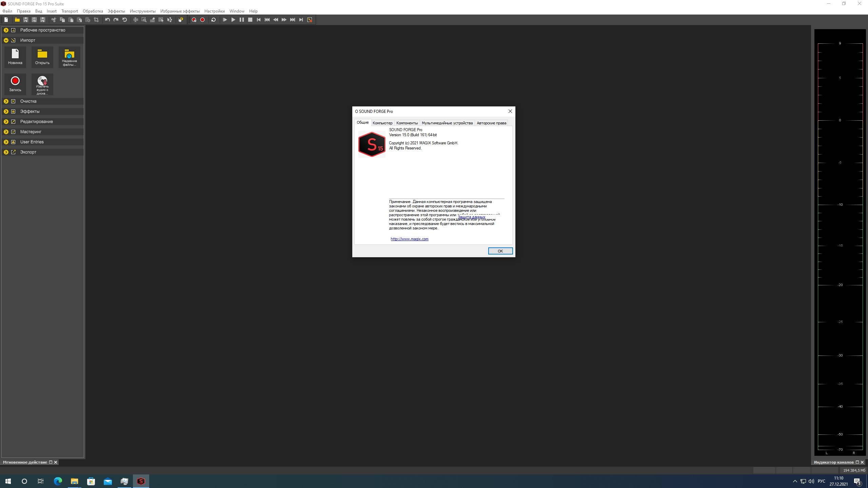Open the Настройки menu
Screen dimensions: 868x488
(215, 11)
